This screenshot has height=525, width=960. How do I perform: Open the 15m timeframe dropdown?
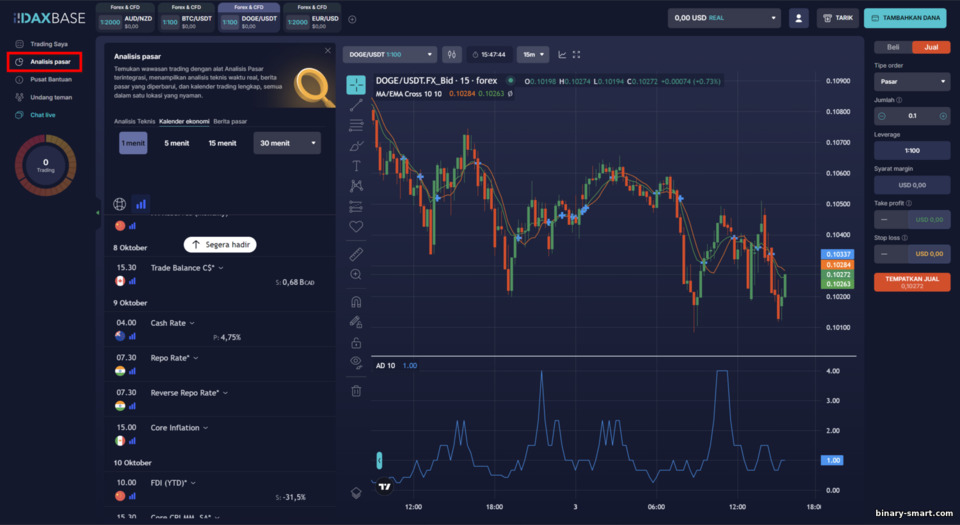[532, 54]
